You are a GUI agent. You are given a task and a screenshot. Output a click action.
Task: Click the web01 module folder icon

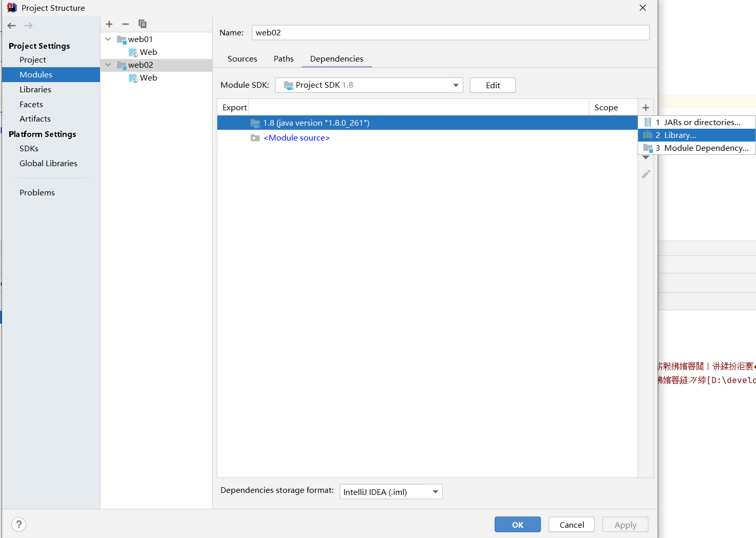pos(121,39)
